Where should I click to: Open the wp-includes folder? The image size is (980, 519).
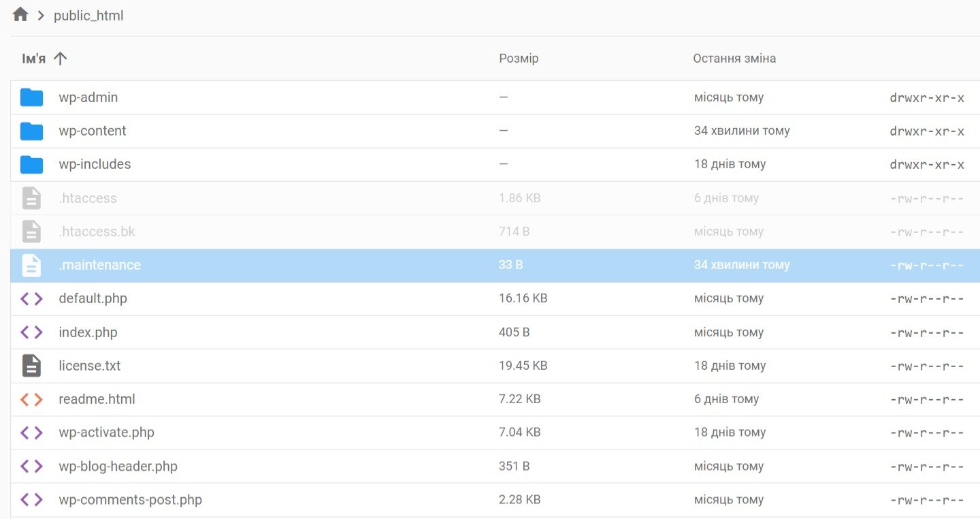point(95,164)
